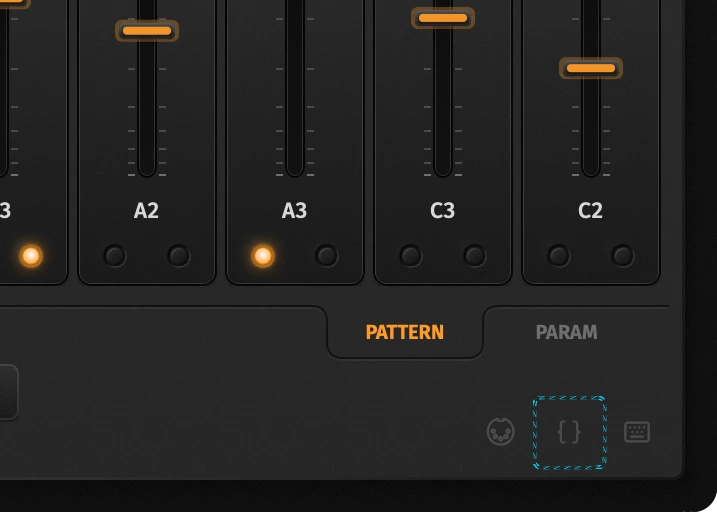Switch to the PARAM tab

pos(566,332)
